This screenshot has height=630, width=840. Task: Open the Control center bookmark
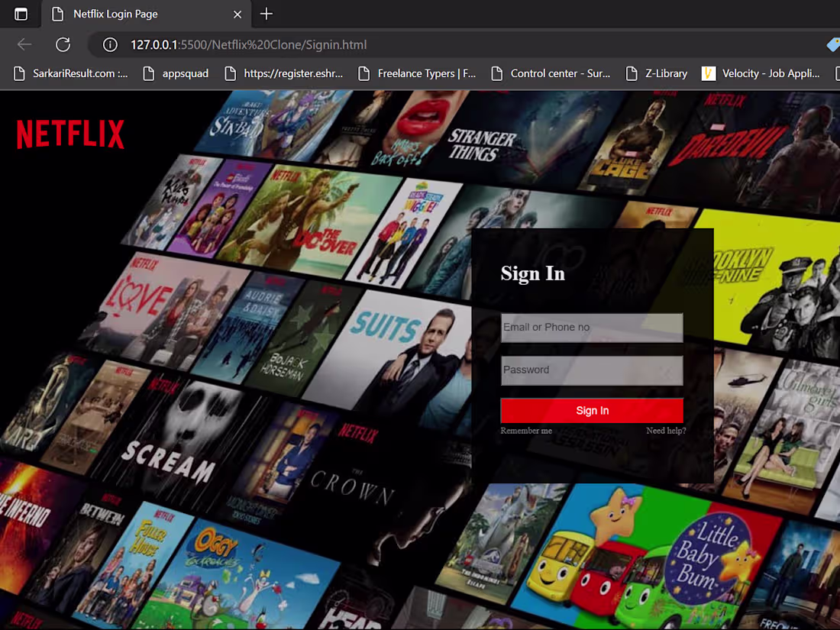click(551, 73)
